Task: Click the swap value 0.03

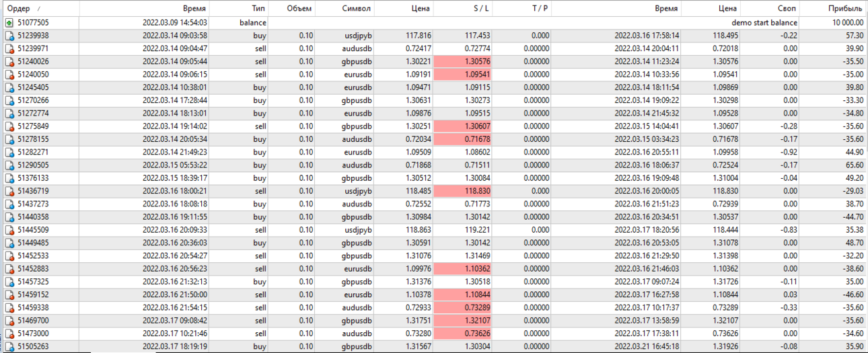Action: click(791, 295)
